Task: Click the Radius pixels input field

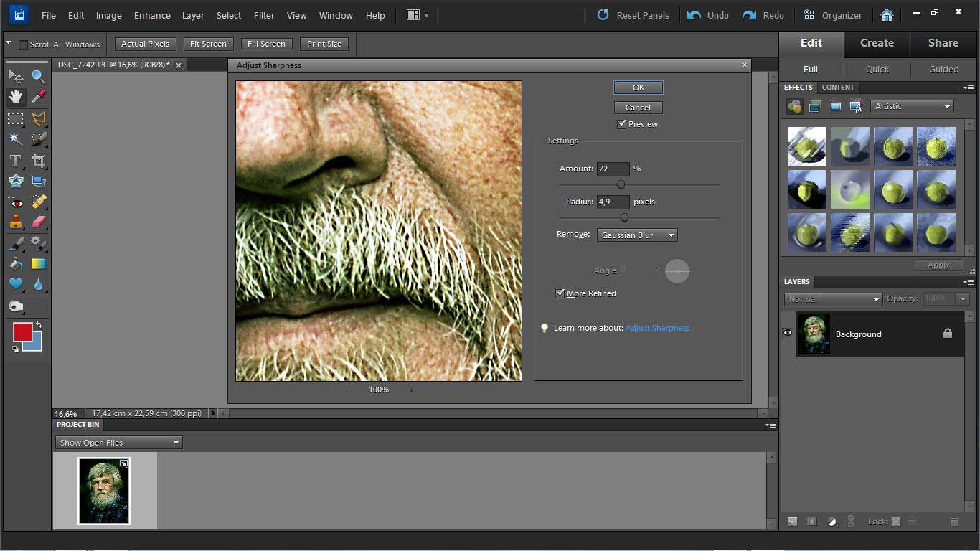Action: (613, 202)
